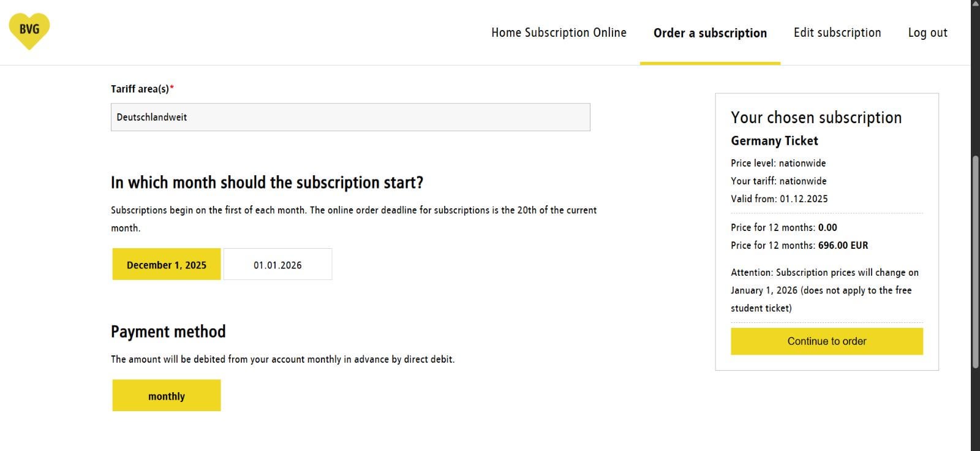Log out of the account

coord(927,33)
